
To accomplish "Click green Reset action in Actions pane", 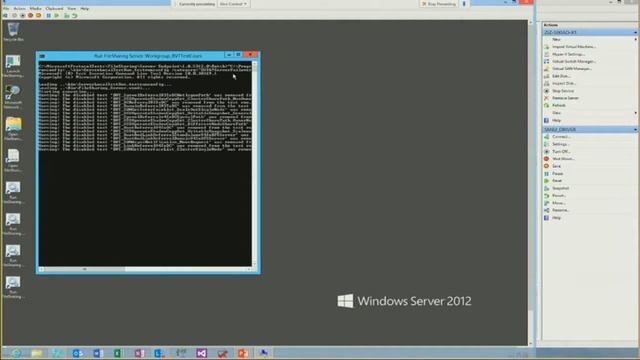I will (x=557, y=180).
